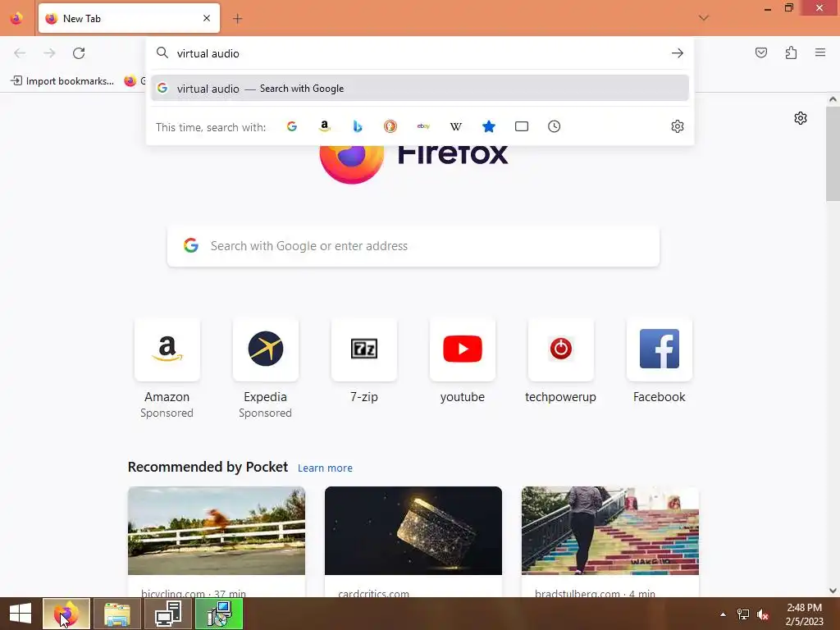
Task: Search this time with DuckDuckGo
Action: coord(390,126)
